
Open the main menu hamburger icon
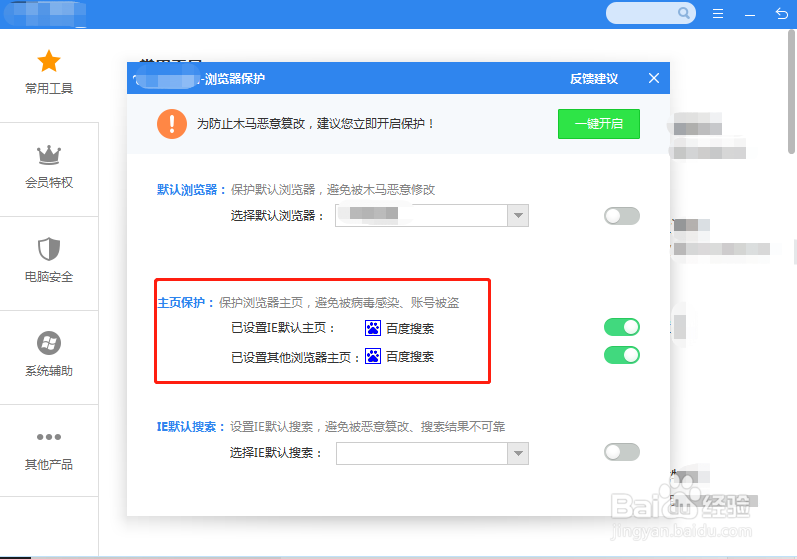[718, 14]
